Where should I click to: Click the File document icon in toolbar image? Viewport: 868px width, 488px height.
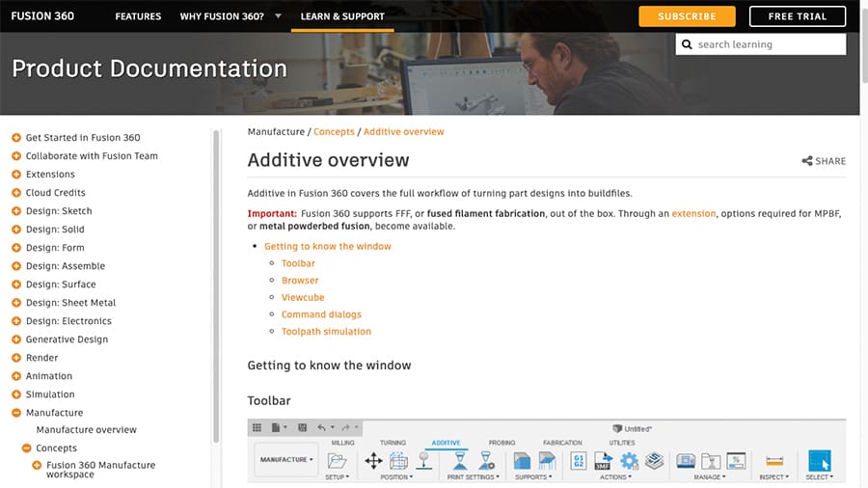(276, 427)
